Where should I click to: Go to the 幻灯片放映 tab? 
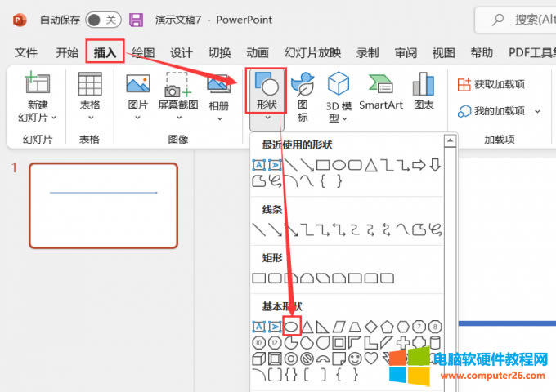coord(312,52)
